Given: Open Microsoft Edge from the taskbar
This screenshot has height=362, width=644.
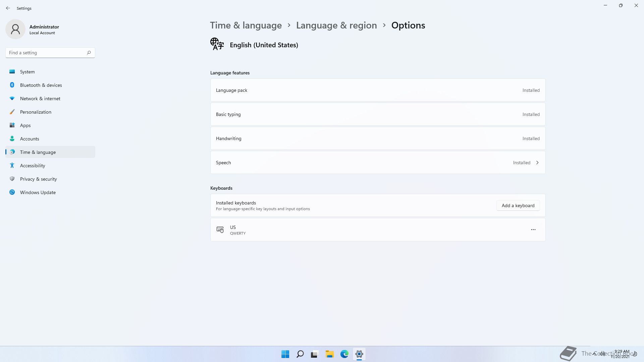Looking at the screenshot, I should (x=344, y=354).
